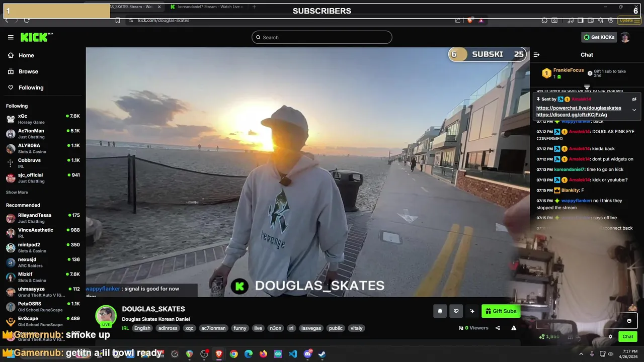Click the green Gift Subs button

tap(501, 311)
